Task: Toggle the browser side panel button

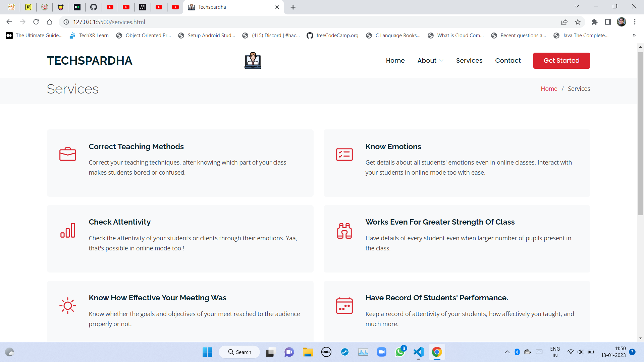Action: point(608,22)
